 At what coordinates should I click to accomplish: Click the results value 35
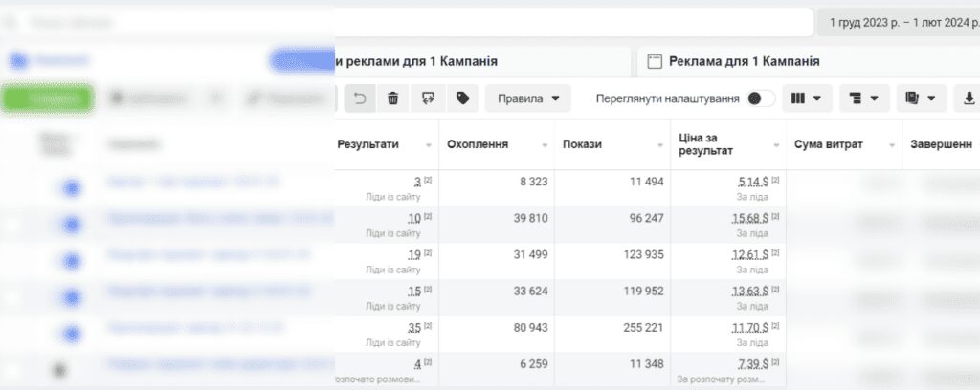click(415, 328)
